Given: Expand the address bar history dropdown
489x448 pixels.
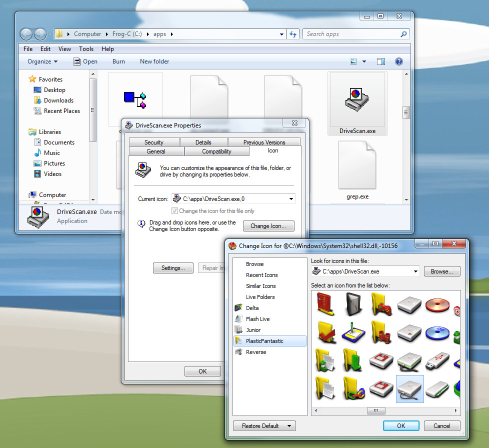Looking at the screenshot, I should (x=281, y=34).
